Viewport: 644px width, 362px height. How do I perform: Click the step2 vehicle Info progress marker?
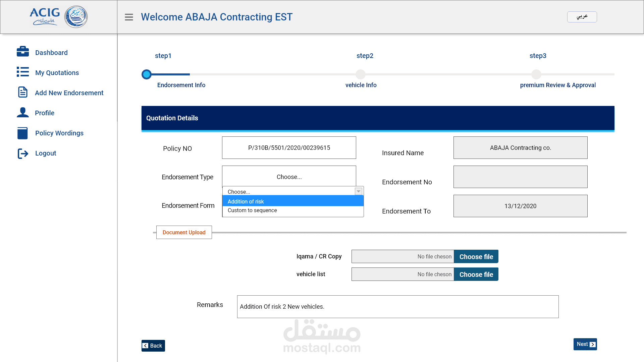point(361,74)
